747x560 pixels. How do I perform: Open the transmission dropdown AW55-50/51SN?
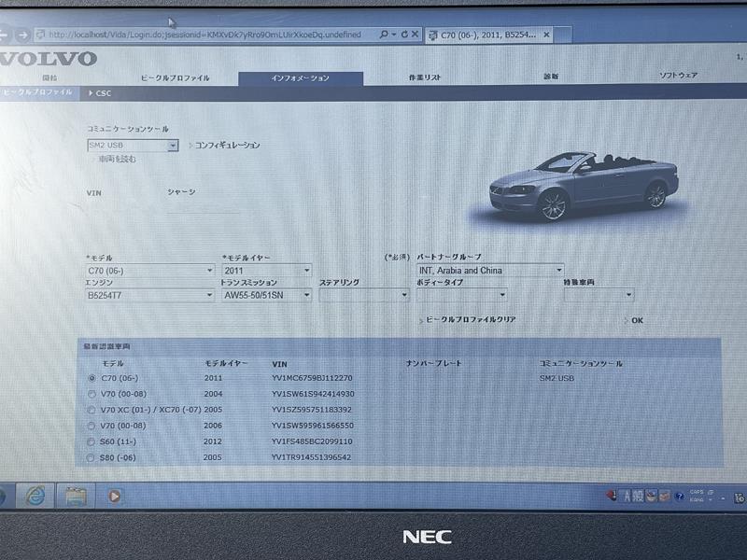(267, 295)
